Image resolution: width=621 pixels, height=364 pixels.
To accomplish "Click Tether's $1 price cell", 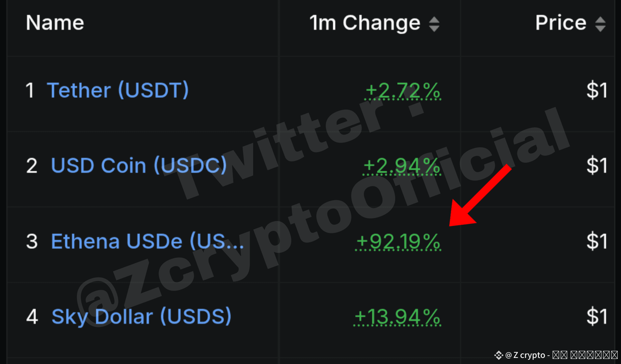I will [x=597, y=90].
